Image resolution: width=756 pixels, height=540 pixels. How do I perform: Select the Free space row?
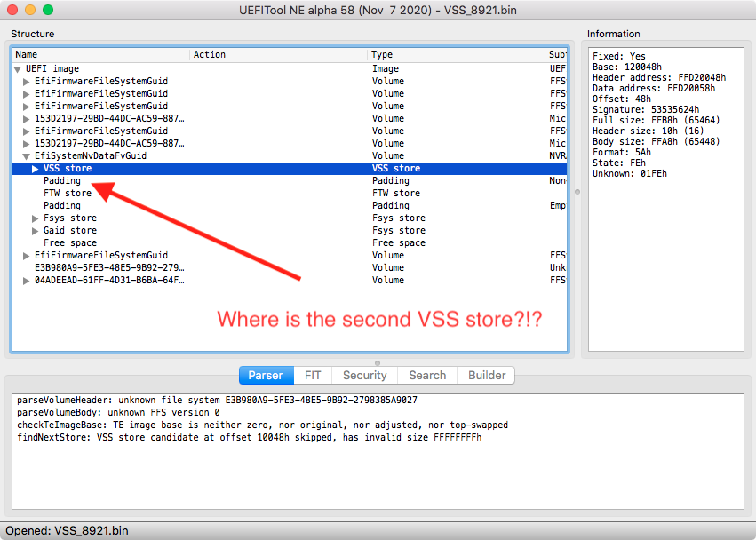pos(290,243)
